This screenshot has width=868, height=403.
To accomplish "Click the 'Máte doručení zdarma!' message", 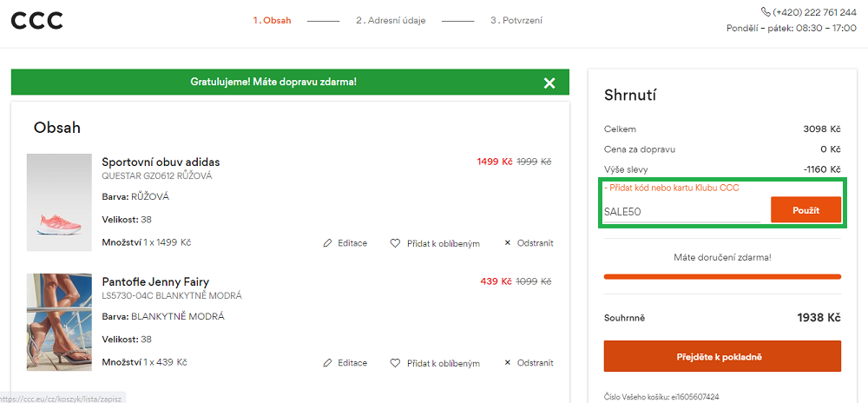I will coord(722,257).
